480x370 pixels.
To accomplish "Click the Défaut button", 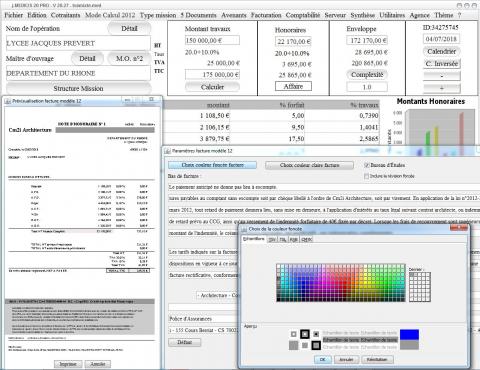I will pyautogui.click(x=184, y=342).
